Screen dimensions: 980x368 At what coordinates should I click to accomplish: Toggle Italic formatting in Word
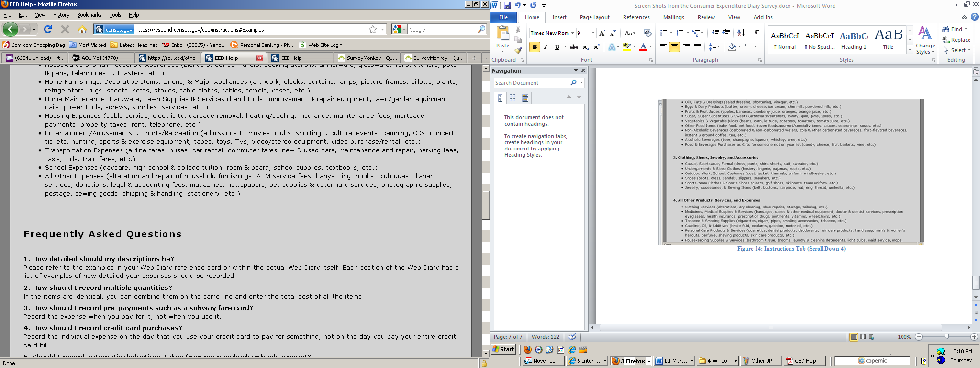point(546,47)
